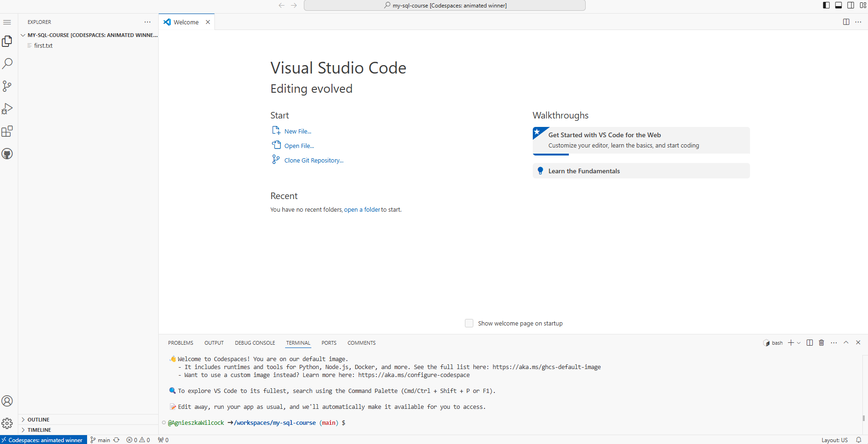868x444 pixels.
Task: Click https://aka.ms/configure-codespace link in terminal
Action: click(414, 375)
